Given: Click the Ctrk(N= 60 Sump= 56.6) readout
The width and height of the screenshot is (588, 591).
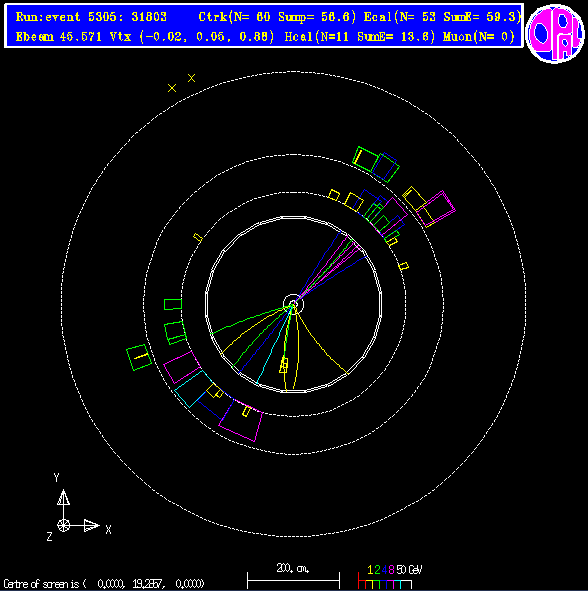Looking at the screenshot, I should 277,17.
